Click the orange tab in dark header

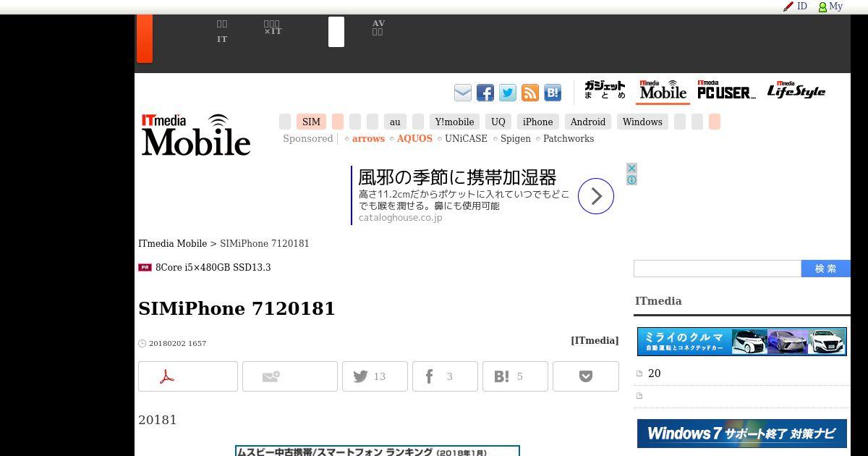[x=145, y=38]
